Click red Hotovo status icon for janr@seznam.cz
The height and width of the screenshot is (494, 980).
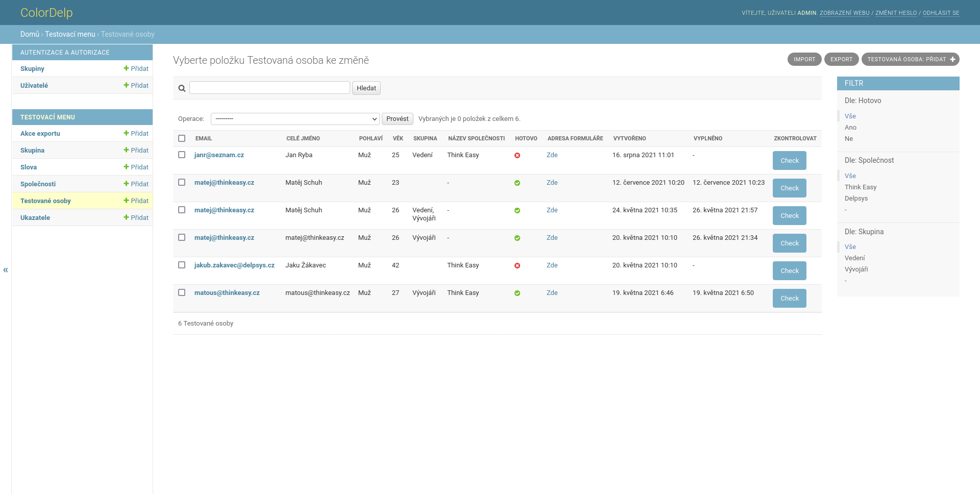(517, 156)
